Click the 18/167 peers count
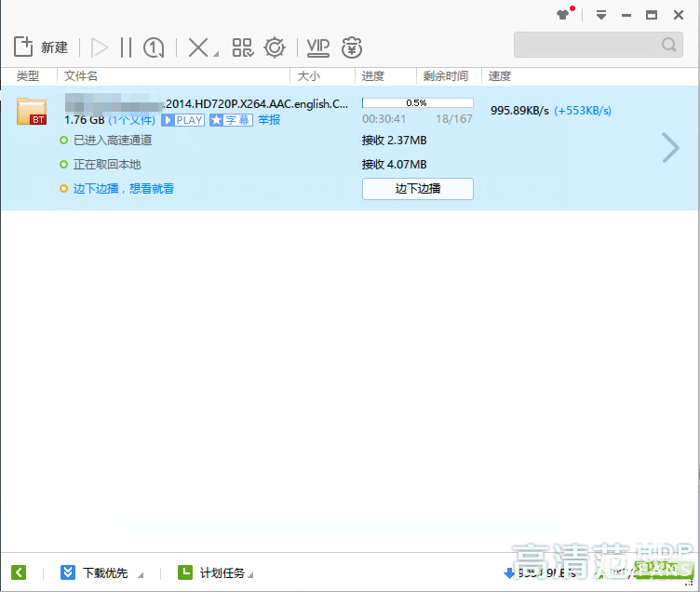The width and height of the screenshot is (700, 592). click(x=454, y=119)
